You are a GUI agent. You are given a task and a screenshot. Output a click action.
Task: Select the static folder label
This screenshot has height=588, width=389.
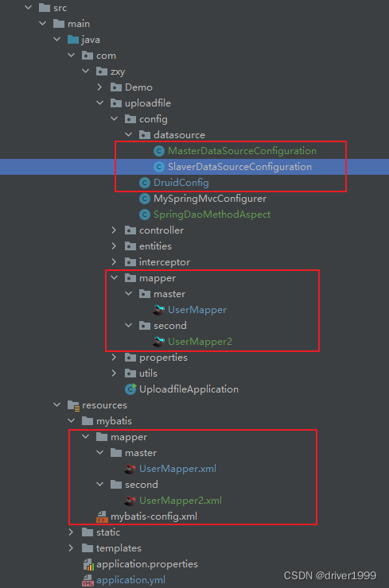point(108,532)
